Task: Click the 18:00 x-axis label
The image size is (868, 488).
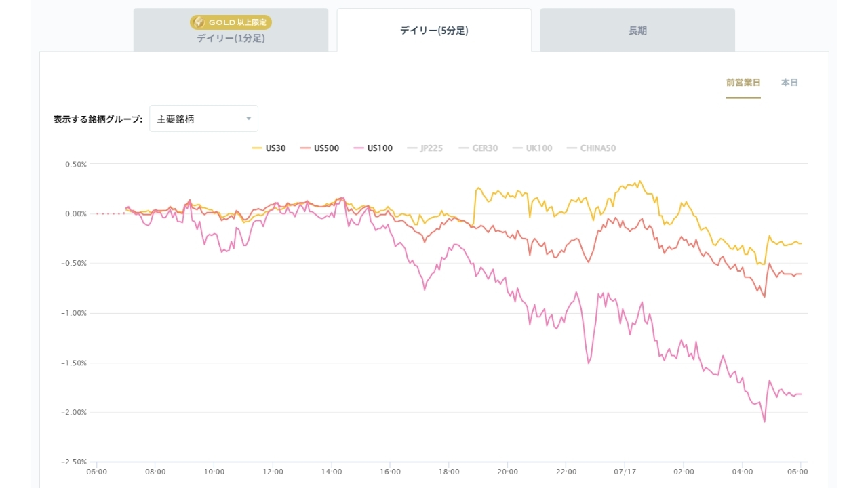Action: (449, 472)
